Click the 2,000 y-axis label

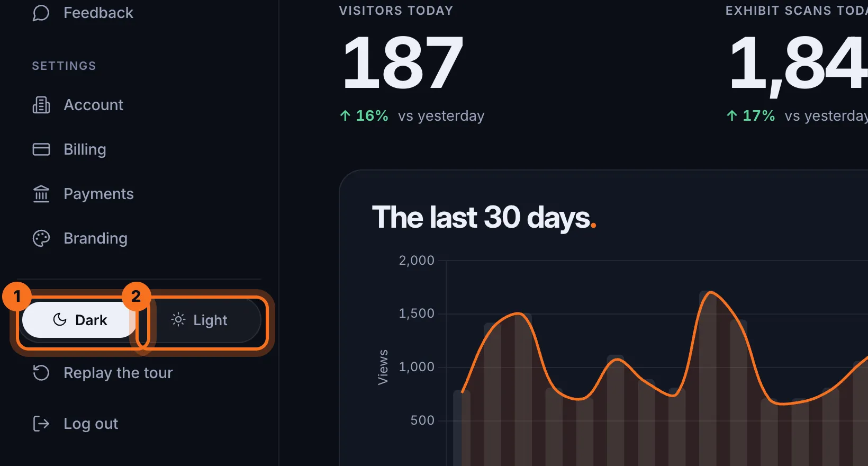tap(417, 261)
